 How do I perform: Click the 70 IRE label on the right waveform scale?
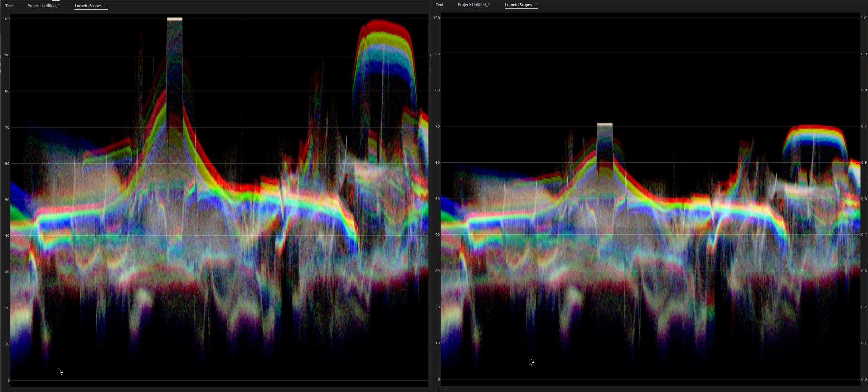click(x=437, y=126)
